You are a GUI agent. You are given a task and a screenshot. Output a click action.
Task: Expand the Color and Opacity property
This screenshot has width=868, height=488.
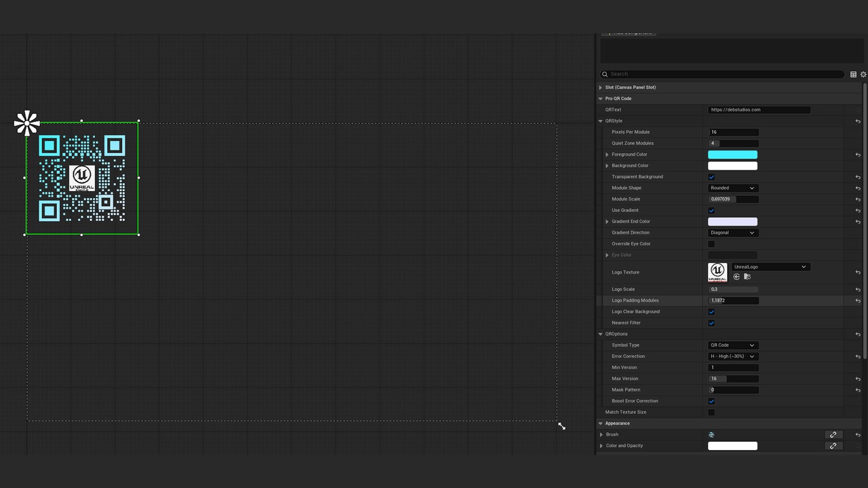(601, 446)
